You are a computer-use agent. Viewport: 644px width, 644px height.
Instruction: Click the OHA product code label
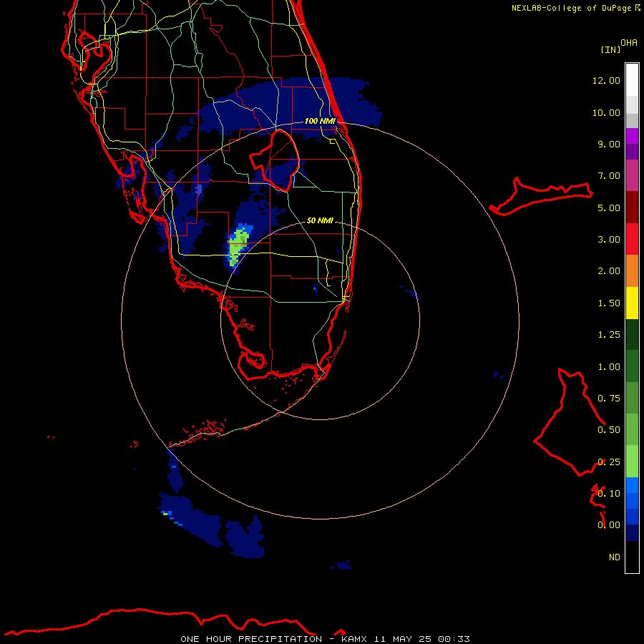click(629, 43)
